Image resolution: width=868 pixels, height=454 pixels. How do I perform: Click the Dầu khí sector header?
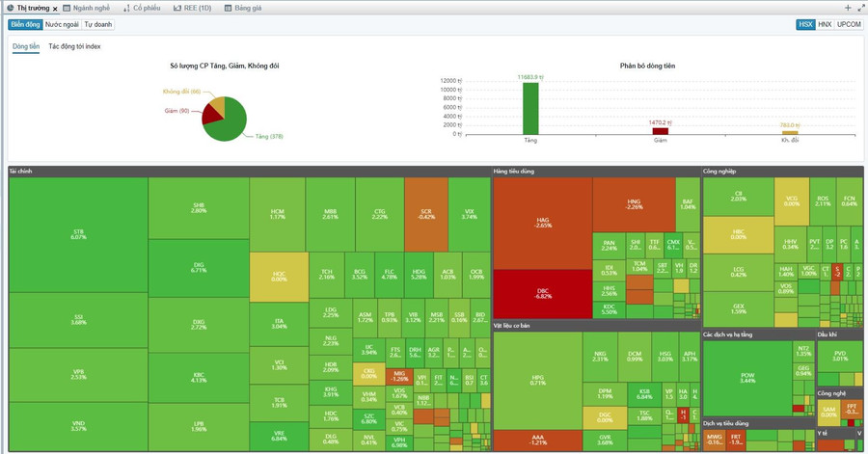coord(839,334)
